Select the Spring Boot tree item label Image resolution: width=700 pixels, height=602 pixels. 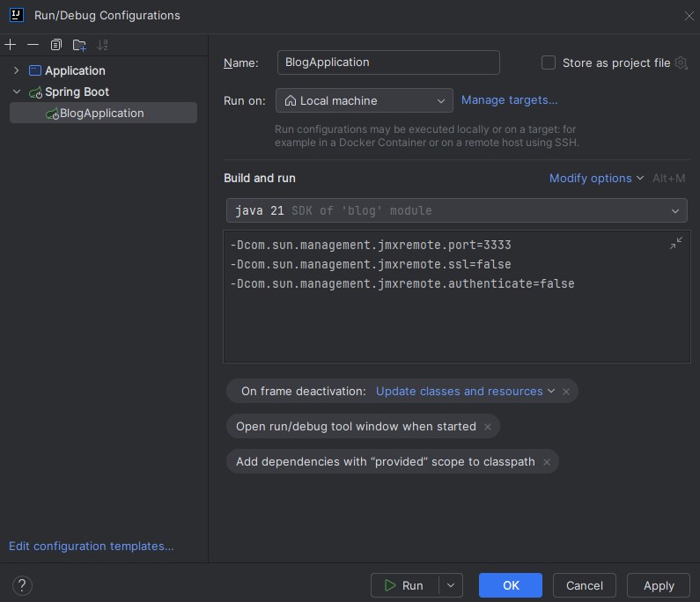pyautogui.click(x=77, y=92)
